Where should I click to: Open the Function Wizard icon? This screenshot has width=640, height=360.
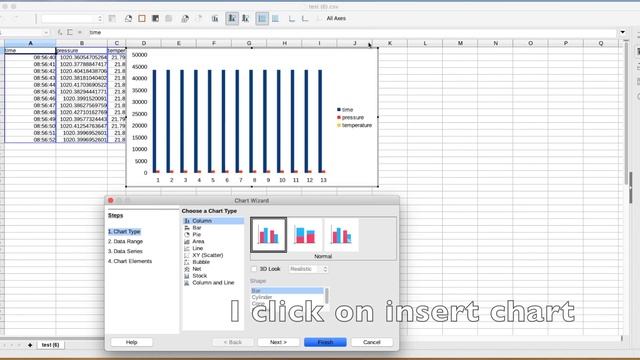coord(60,32)
